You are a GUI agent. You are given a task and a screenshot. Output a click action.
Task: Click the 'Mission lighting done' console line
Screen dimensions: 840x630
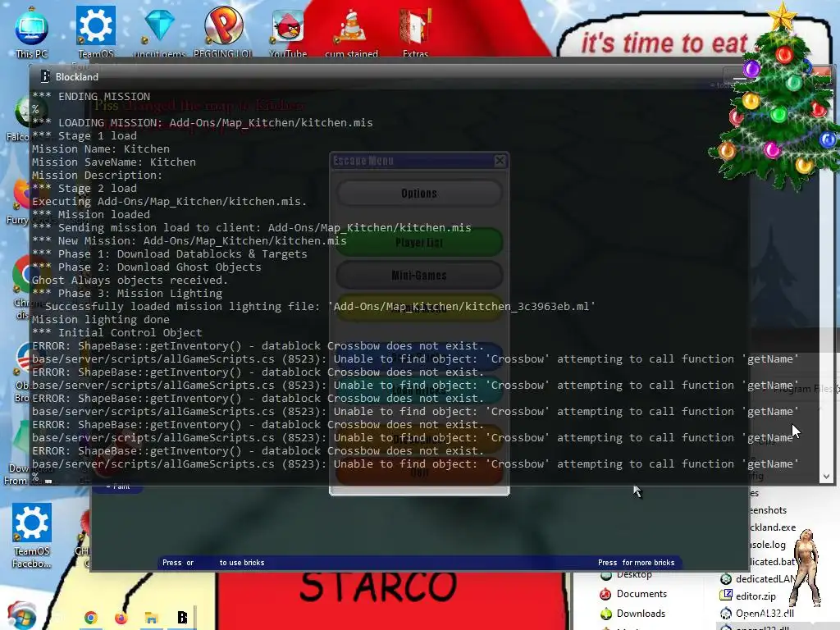[101, 319]
